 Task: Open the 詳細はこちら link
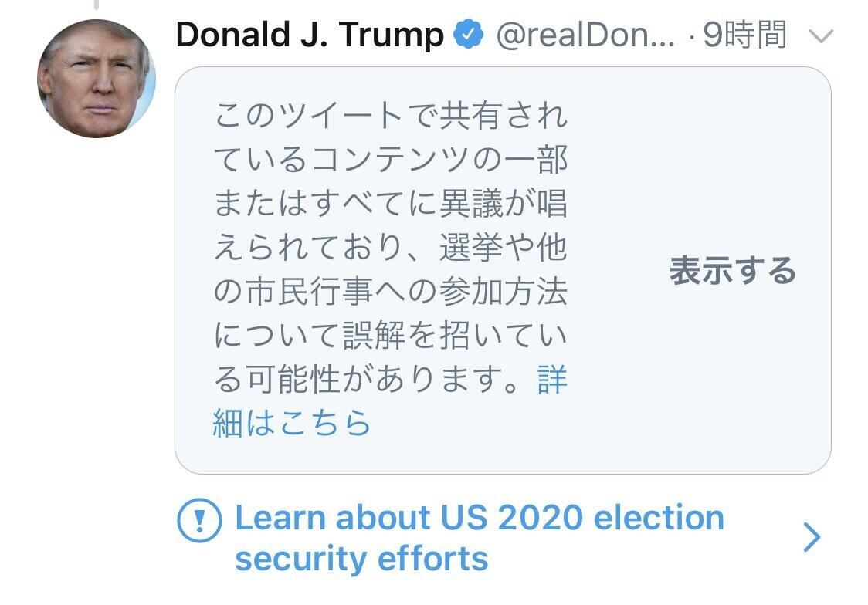[291, 423]
